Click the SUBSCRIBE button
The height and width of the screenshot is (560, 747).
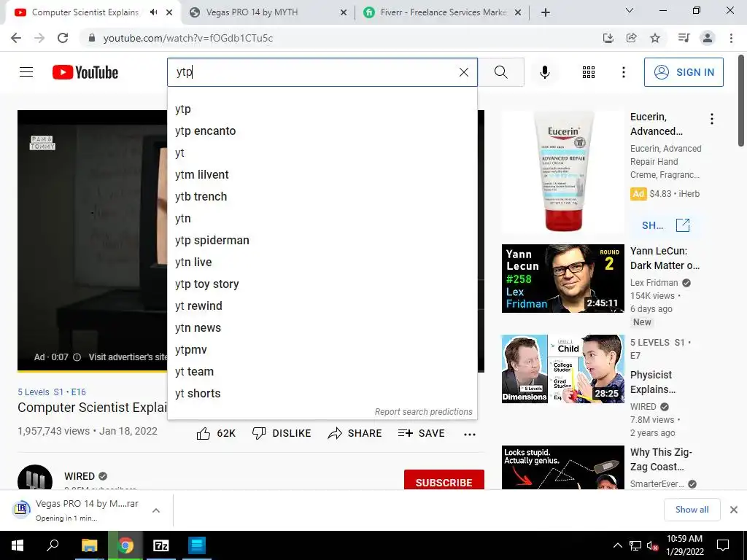[444, 481]
